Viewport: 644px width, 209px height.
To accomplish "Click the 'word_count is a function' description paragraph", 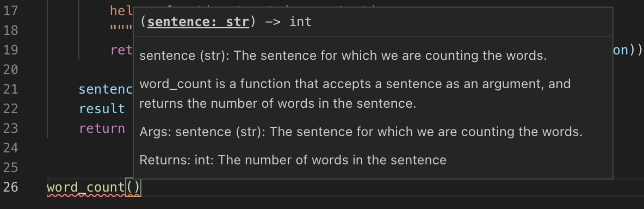I will [355, 94].
